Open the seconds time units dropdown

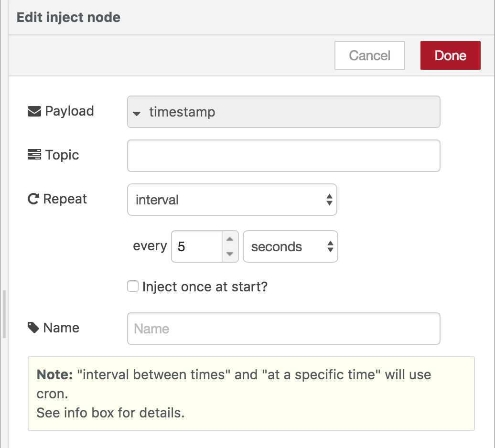coord(290,246)
